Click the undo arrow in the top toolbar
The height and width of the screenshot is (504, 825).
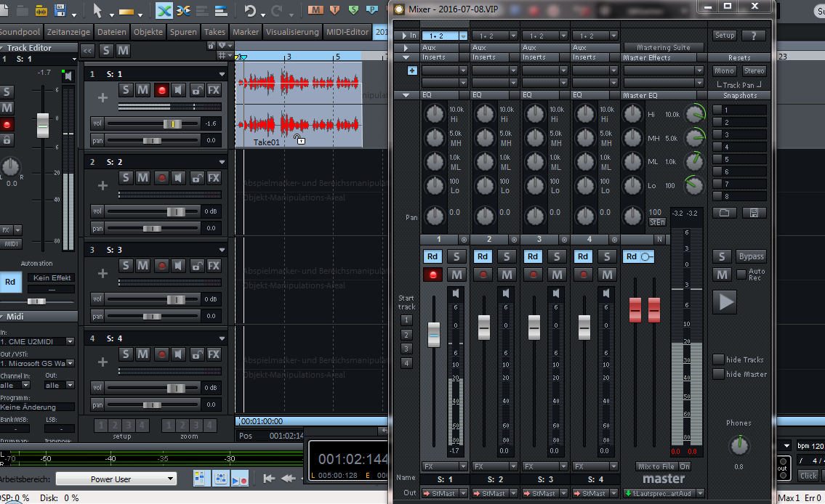tap(250, 11)
